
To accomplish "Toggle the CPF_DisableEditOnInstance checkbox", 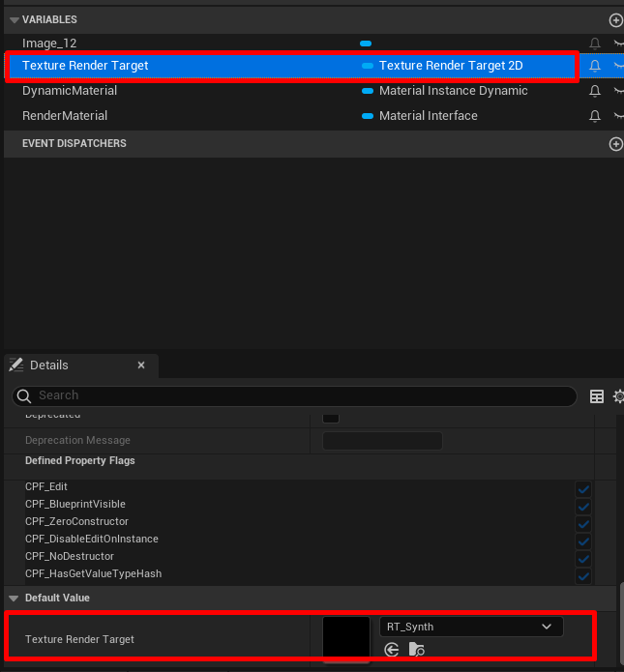I will (x=583, y=541).
